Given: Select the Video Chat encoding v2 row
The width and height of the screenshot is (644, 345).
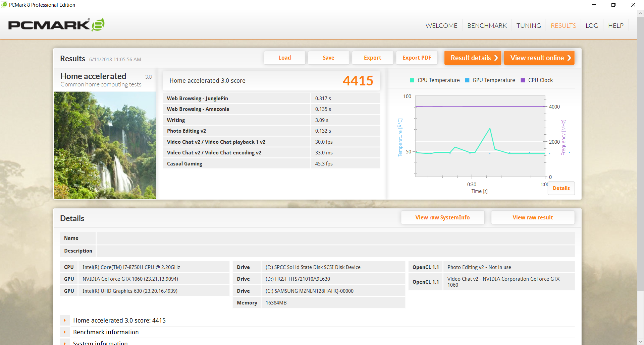Looking at the screenshot, I should [x=271, y=153].
